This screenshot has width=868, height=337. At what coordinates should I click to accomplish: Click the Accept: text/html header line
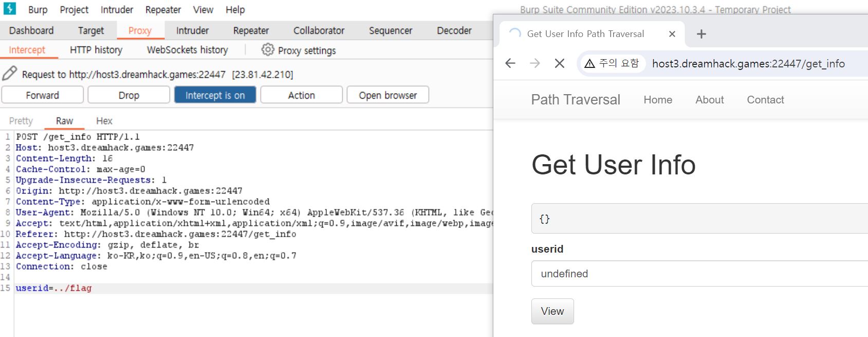(x=254, y=223)
